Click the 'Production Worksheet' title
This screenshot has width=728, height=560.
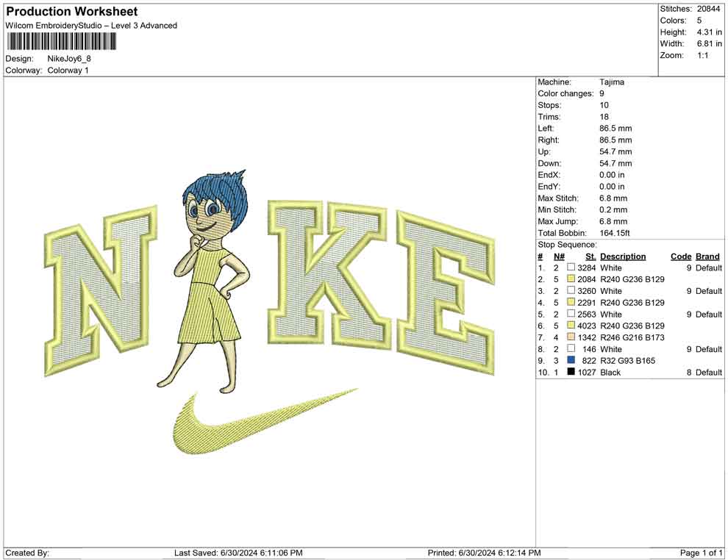pos(71,12)
